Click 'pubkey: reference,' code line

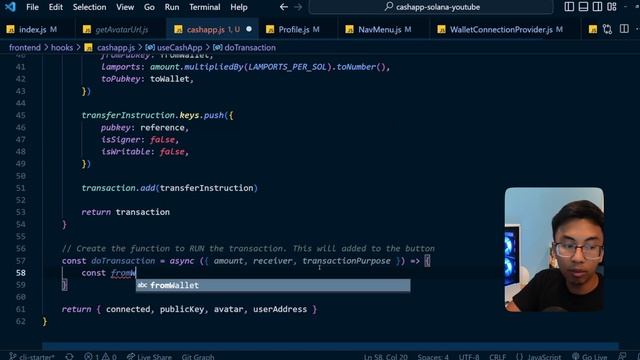(145, 127)
